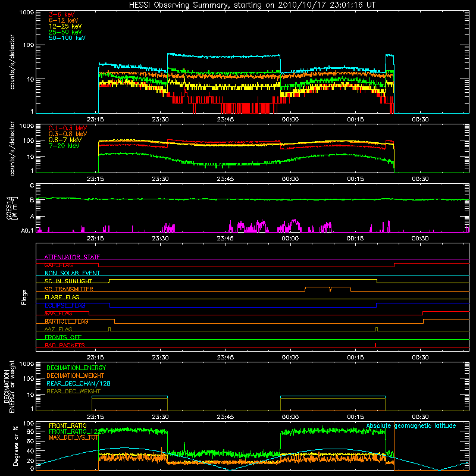476x476 pixels.
Task: Choose the REAR_DEC_WEIGHT legend entry
Action: tap(73, 392)
